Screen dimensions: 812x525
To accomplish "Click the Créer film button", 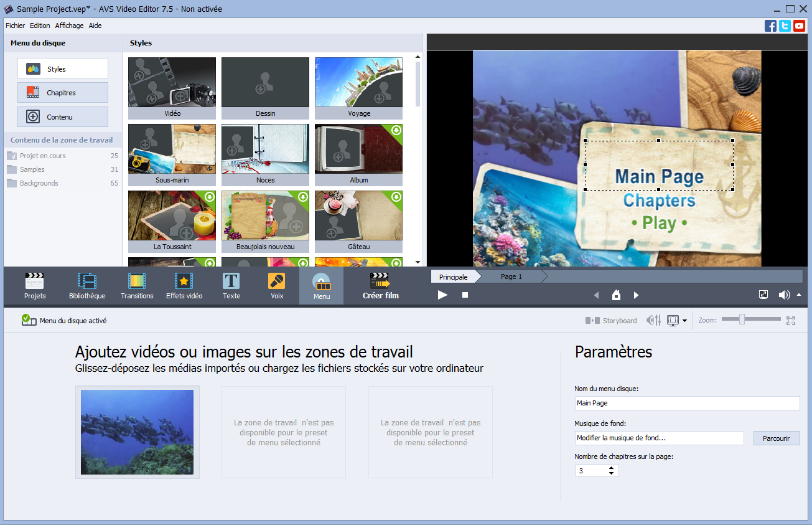I will point(380,286).
